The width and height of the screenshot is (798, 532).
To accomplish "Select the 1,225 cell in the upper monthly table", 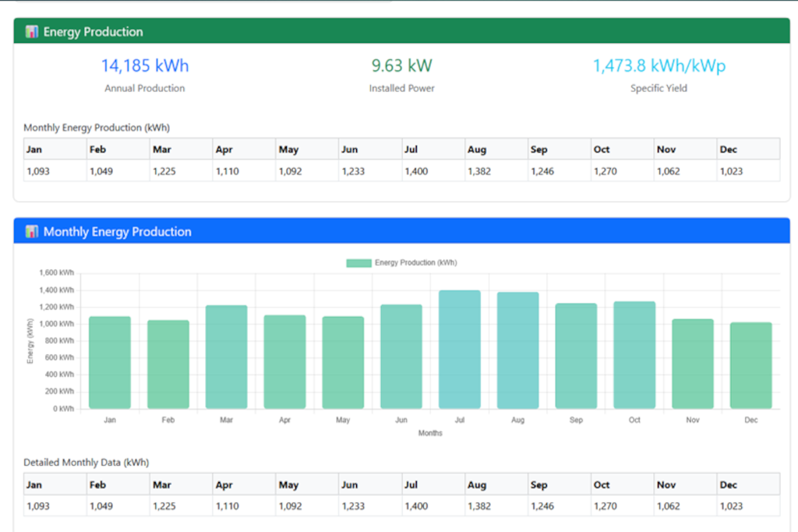I will click(x=181, y=171).
